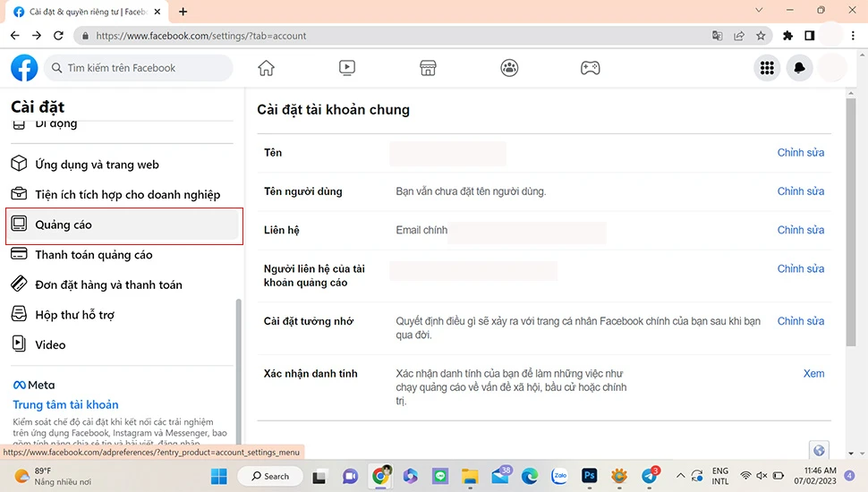
Task: Open the weather widget 89°F
Action: click(53, 476)
